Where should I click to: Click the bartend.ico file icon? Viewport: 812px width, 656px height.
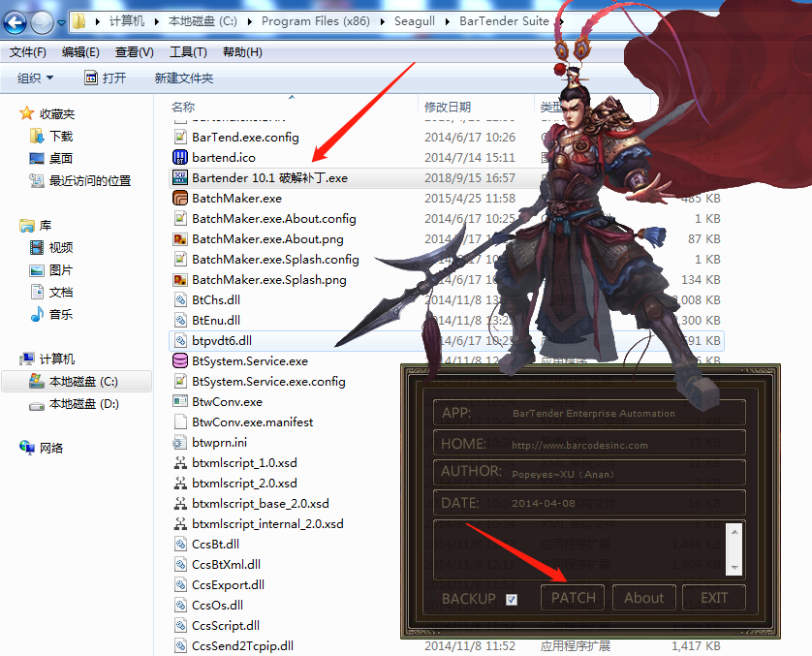(x=179, y=157)
